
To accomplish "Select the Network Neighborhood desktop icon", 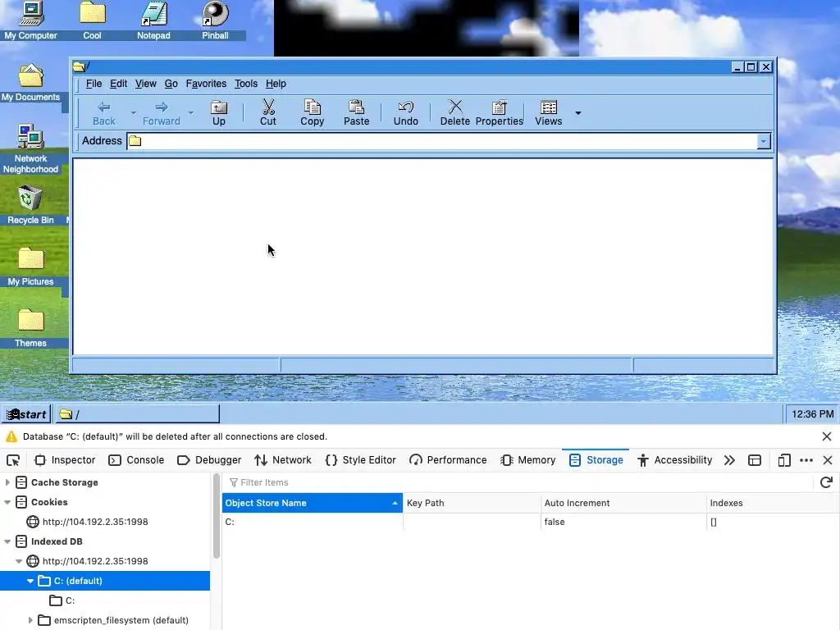I will click(30, 148).
